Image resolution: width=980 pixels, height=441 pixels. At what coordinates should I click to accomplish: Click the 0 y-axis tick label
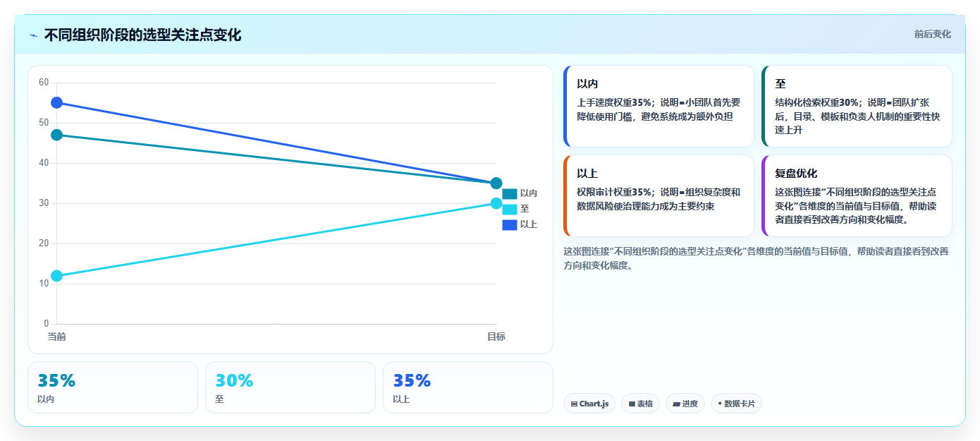coord(47,324)
